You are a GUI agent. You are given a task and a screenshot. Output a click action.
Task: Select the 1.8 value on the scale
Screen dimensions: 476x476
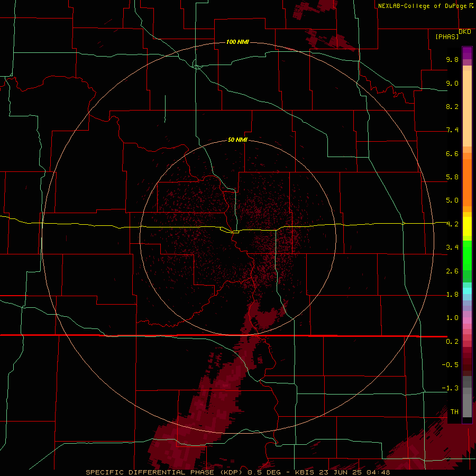(x=452, y=295)
